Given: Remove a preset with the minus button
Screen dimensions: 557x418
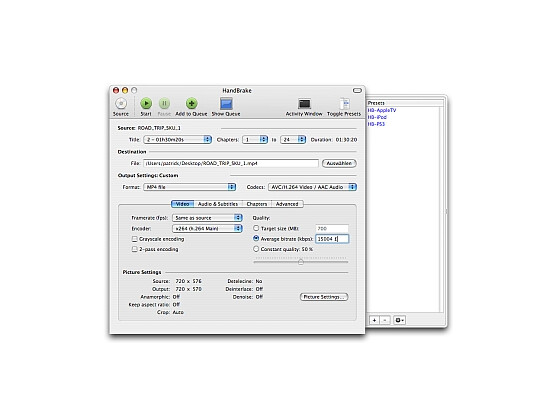Looking at the screenshot, I should point(385,320).
